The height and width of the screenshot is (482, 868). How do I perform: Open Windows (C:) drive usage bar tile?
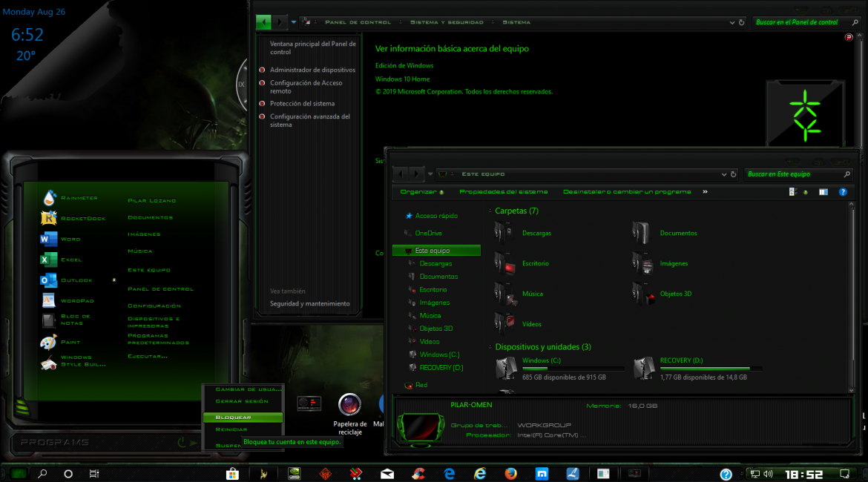560,369
